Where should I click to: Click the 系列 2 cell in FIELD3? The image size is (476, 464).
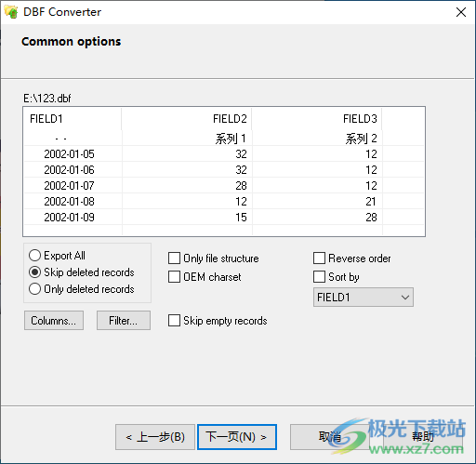(x=317, y=139)
